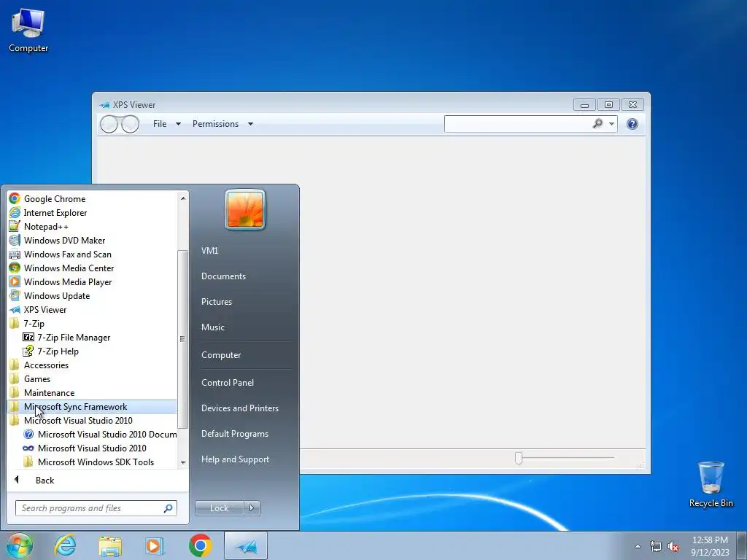Image resolution: width=747 pixels, height=560 pixels.
Task: Open Pictures from the Start menu
Action: pos(217,302)
